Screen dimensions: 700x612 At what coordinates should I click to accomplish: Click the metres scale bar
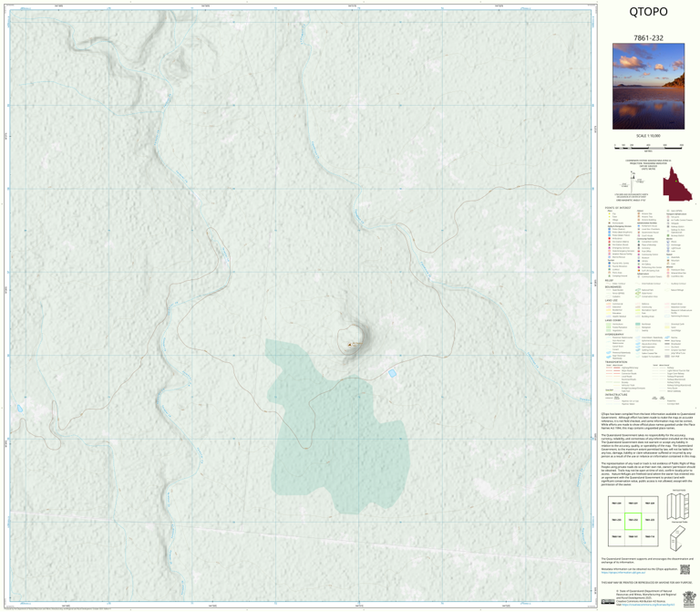pos(648,147)
